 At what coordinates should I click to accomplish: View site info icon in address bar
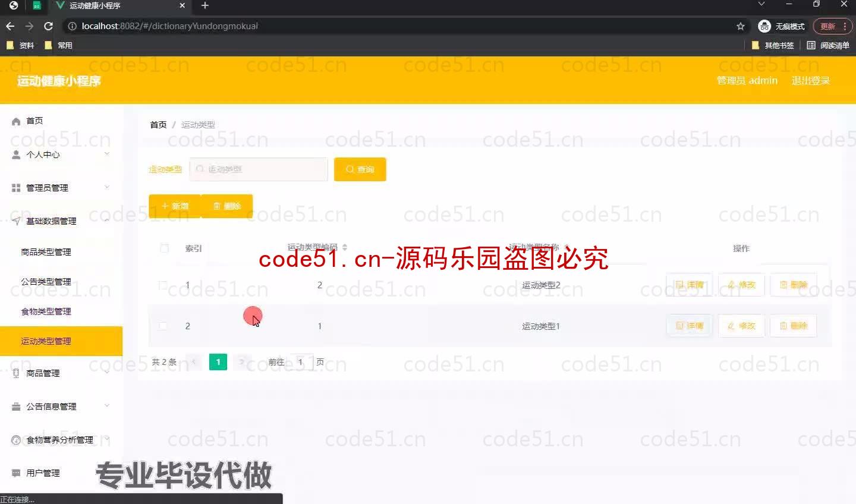click(x=73, y=26)
